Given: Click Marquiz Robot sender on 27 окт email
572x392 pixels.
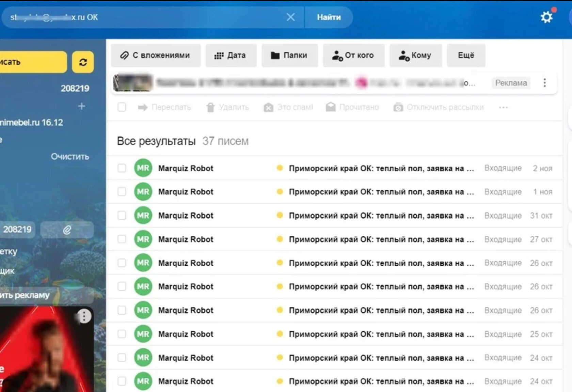Looking at the screenshot, I should [186, 239].
